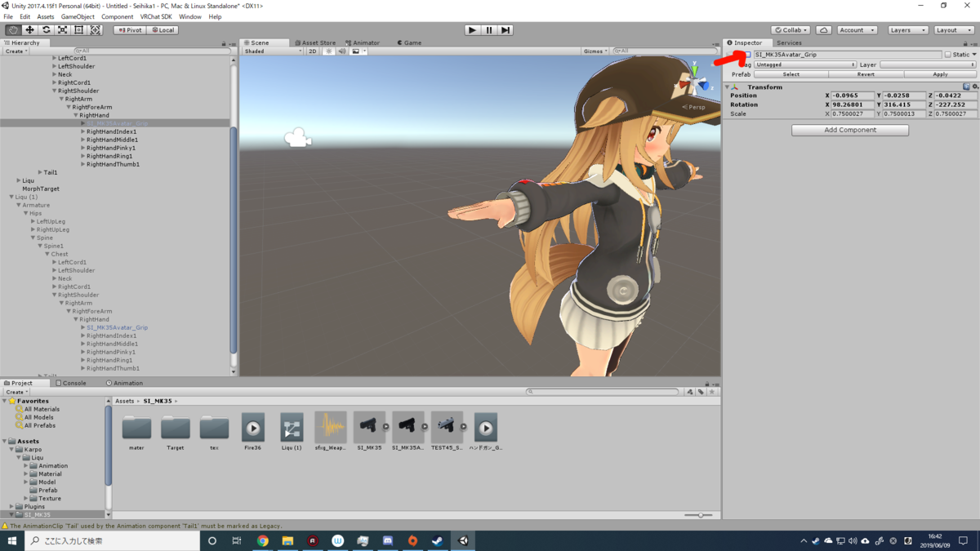The height and width of the screenshot is (551, 980).
Task: Toggle the Local handle rotation button
Action: tap(163, 30)
